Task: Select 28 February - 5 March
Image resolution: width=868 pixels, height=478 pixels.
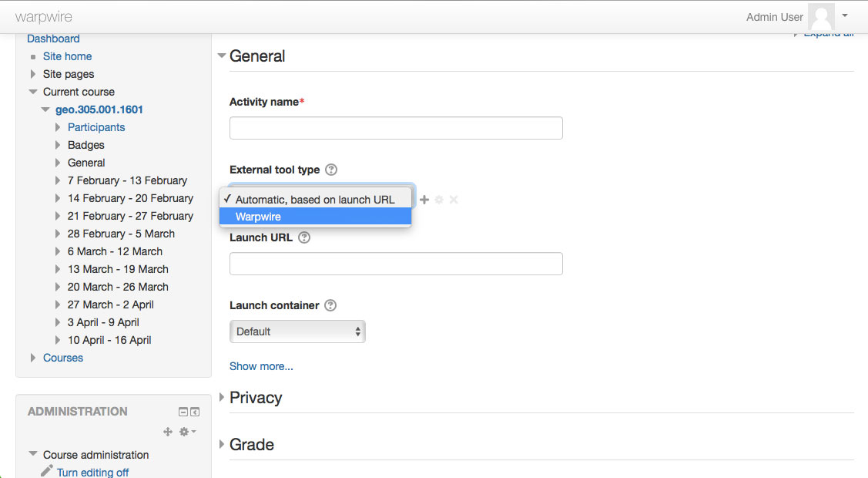Action: click(x=121, y=233)
